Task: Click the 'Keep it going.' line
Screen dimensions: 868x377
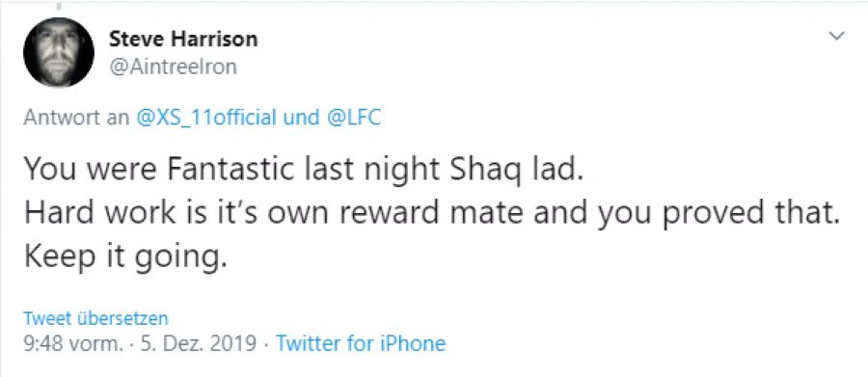Action: click(x=125, y=258)
